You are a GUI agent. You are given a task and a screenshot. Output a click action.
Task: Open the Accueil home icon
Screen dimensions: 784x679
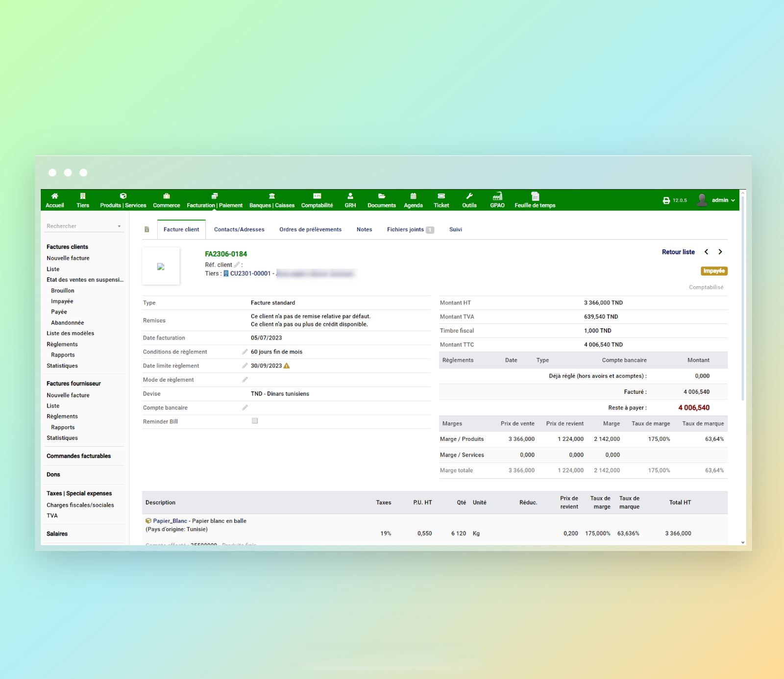click(54, 196)
